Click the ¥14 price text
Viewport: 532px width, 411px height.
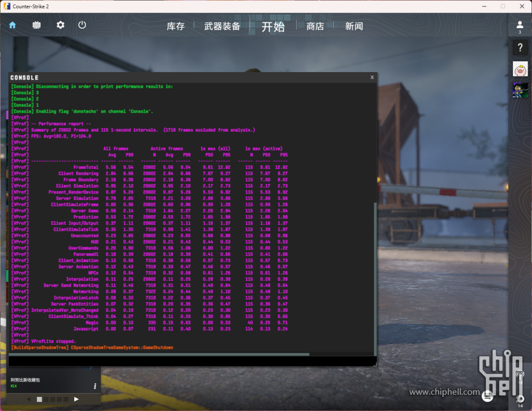[14, 386]
